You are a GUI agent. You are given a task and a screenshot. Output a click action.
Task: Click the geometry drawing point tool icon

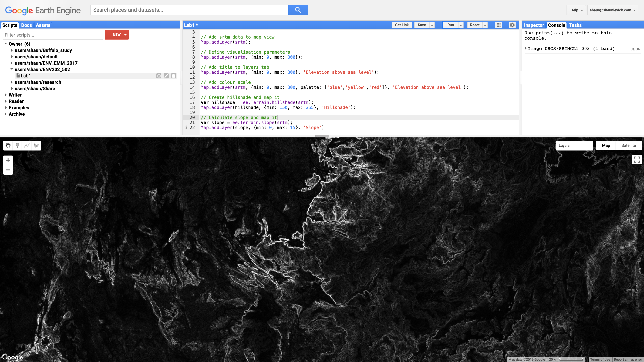17,145
